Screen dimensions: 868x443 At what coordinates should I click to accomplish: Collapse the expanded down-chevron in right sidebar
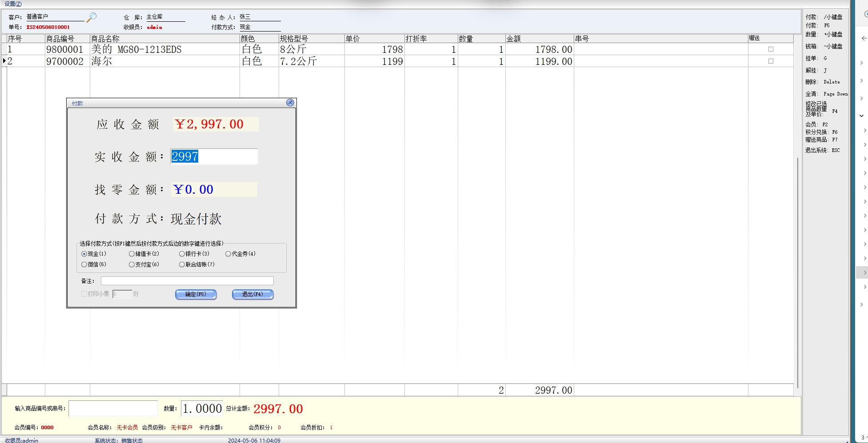861,116
